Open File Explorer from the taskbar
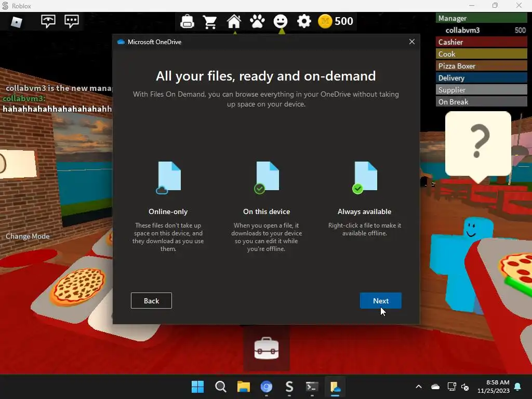 (243, 387)
